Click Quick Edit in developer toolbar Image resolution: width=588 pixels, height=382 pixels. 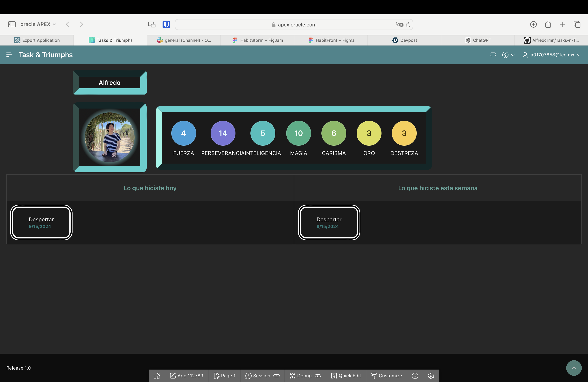[x=346, y=376]
